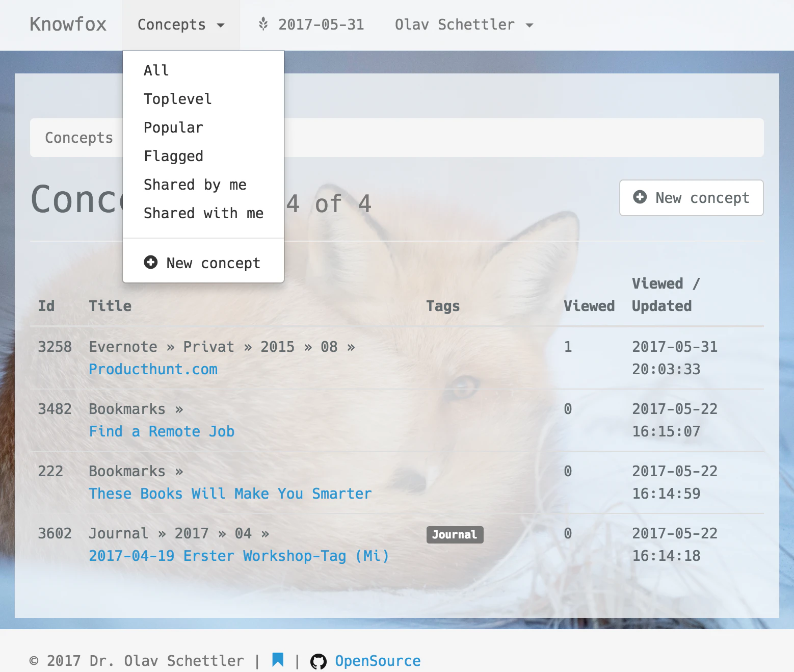
Task: Go to the Knowfox home link
Action: (x=69, y=24)
